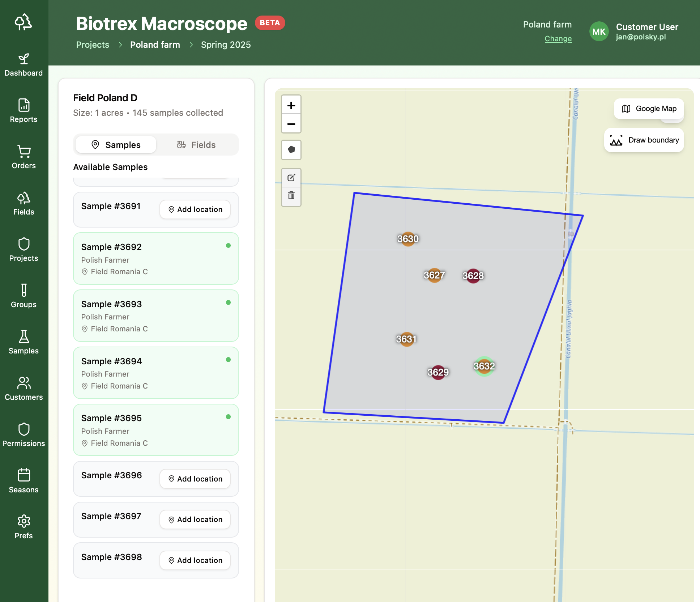This screenshot has height=602, width=700.
Task: Click Poland farm breadcrumb
Action: tap(155, 45)
